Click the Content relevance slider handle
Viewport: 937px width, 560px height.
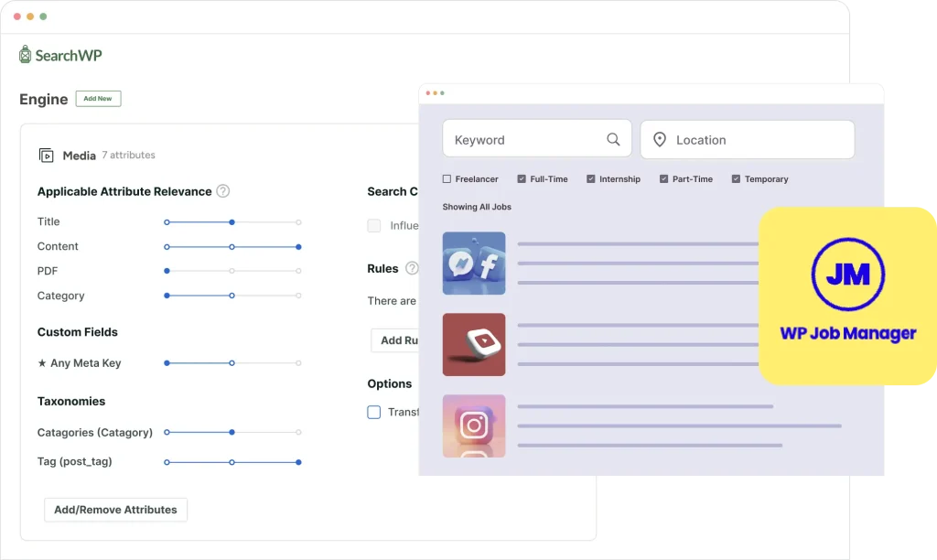298,247
